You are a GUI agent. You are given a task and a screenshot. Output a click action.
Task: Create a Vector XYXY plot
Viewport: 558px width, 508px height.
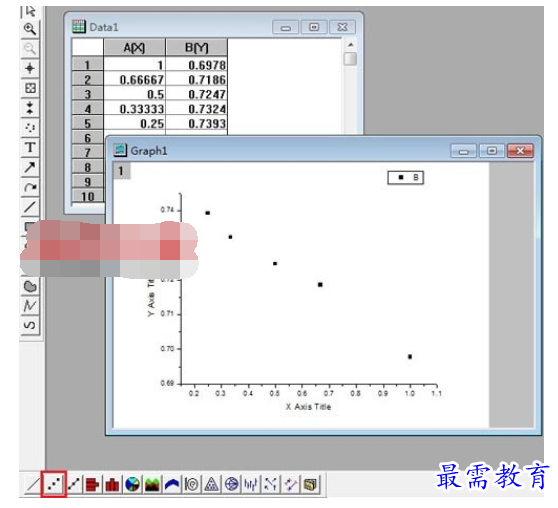click(291, 485)
